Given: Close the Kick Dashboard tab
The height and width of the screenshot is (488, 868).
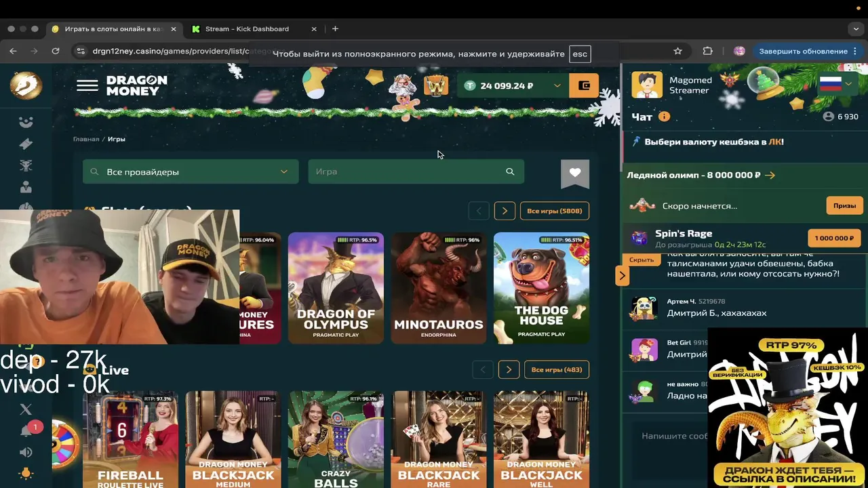Looking at the screenshot, I should click(x=314, y=29).
